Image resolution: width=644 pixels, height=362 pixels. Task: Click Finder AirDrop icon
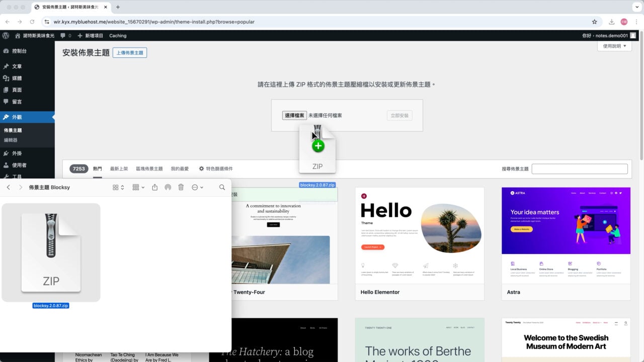[x=168, y=187]
